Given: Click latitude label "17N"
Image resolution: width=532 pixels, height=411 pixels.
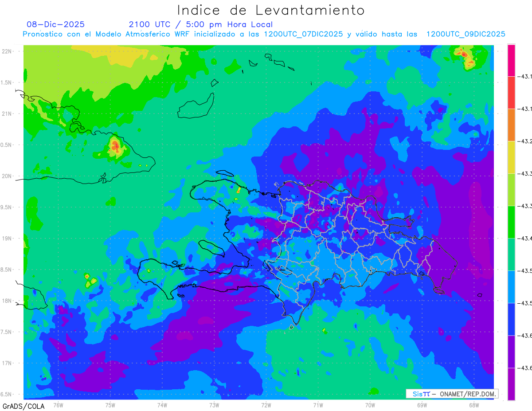Looking at the screenshot, I should click(8, 363).
